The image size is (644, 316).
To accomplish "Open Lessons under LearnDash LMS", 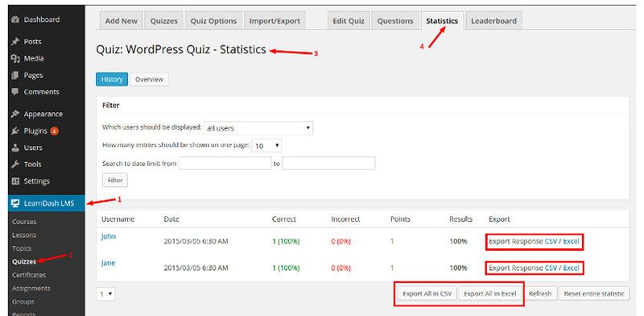I will [24, 235].
